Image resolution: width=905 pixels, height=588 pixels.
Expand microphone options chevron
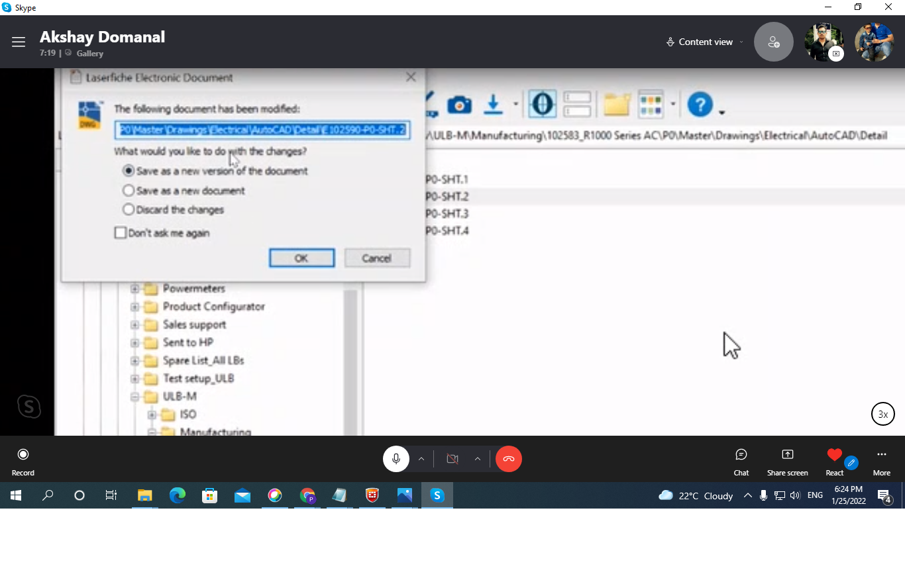(x=421, y=459)
